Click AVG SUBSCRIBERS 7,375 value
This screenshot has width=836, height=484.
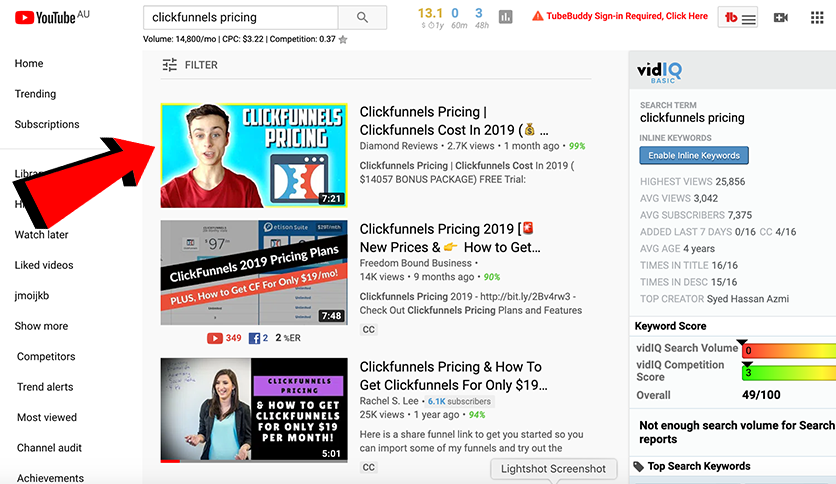tap(739, 215)
